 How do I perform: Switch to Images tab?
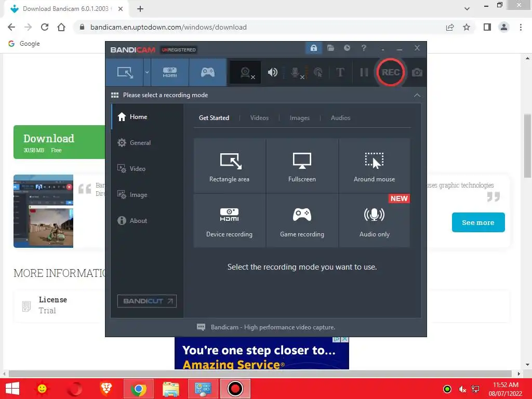click(x=300, y=118)
